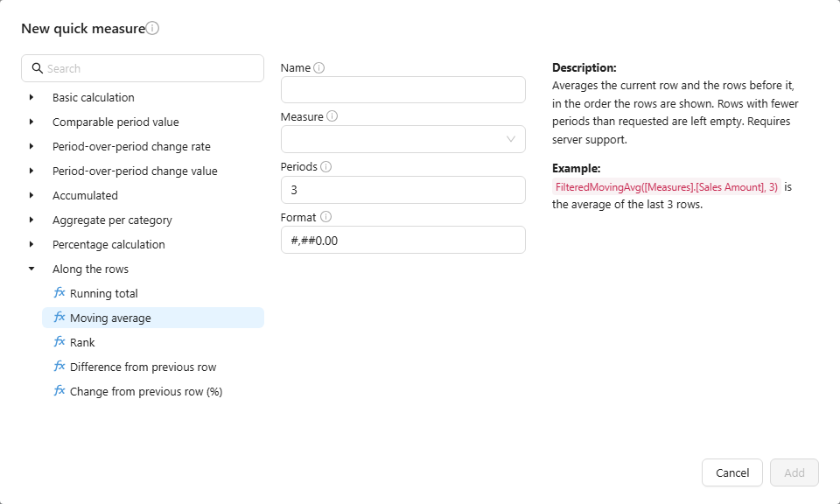Click the Basic calculation label

coord(94,97)
